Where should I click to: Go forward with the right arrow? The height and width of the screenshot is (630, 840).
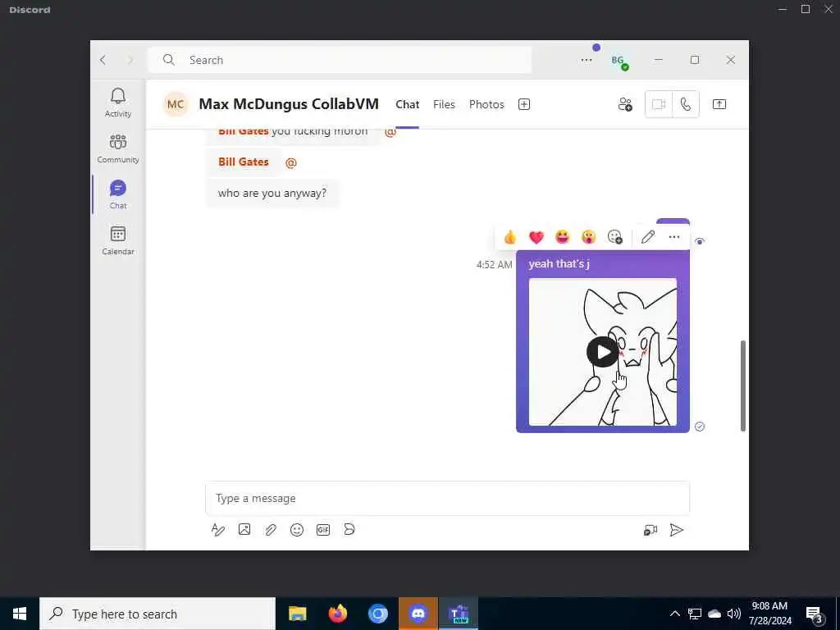pos(130,60)
